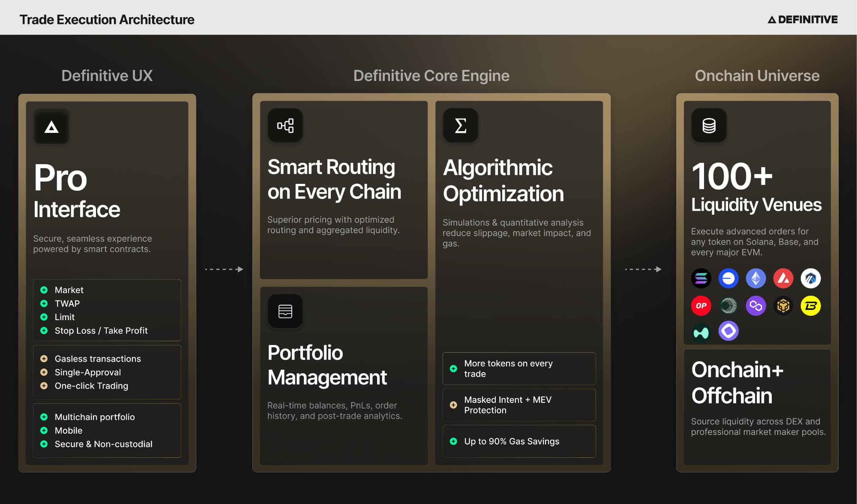Image resolution: width=857 pixels, height=504 pixels.
Task: Click the Definitive triangle logo icon in Pro Interface card
Action: [51, 127]
